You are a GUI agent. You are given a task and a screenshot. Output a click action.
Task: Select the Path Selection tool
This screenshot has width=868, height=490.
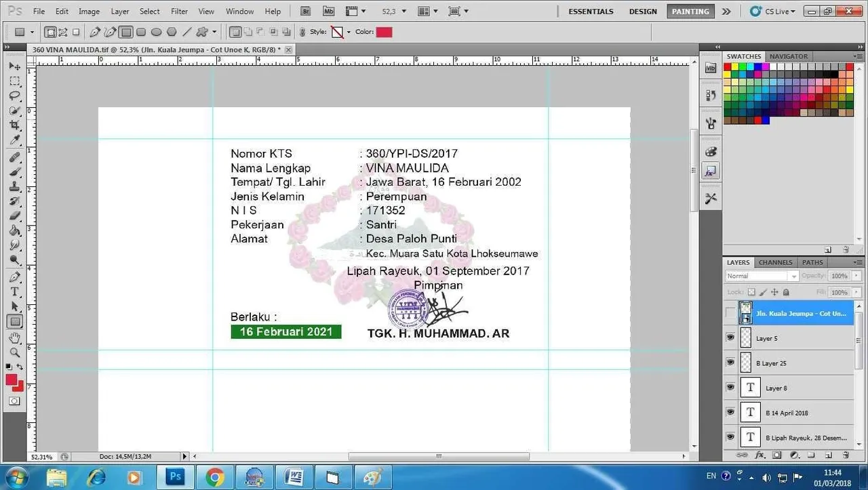tap(14, 307)
